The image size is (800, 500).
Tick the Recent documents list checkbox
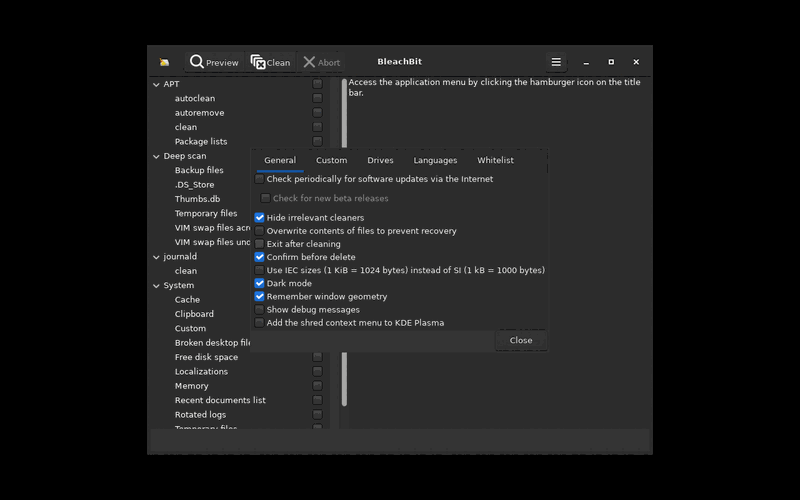tap(317, 400)
